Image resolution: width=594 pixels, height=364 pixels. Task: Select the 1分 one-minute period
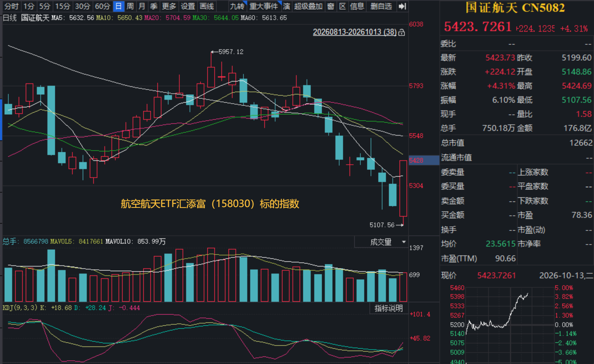click(29, 6)
